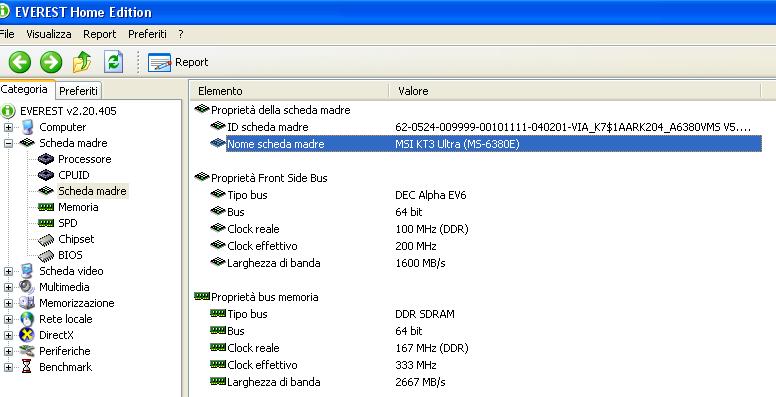Select the Scheda madre subitem
776x397 pixels.
(x=92, y=191)
